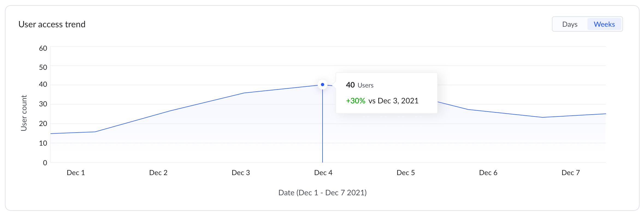Click the 60 y-axis label
The width and height of the screenshot is (644, 216).
pos(43,48)
